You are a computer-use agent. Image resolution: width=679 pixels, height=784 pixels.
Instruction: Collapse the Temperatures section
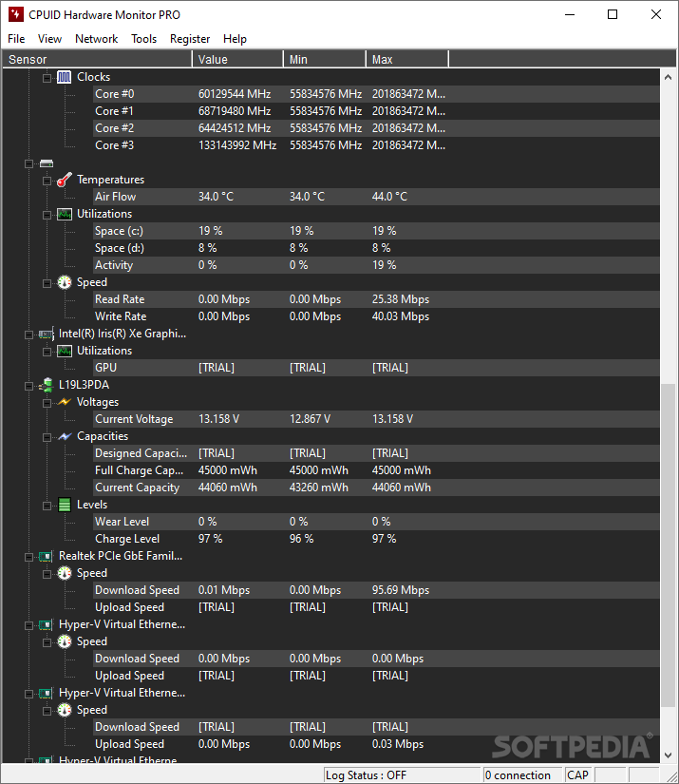click(x=47, y=181)
